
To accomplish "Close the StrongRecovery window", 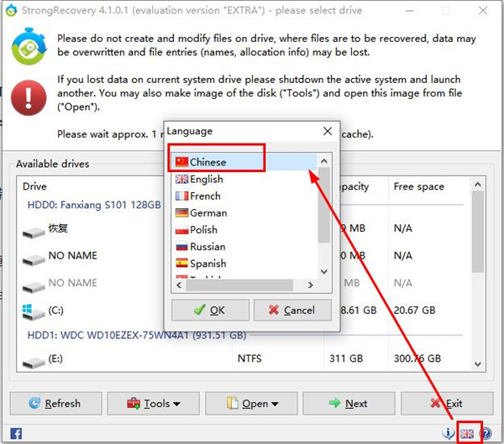I will pyautogui.click(x=483, y=11).
